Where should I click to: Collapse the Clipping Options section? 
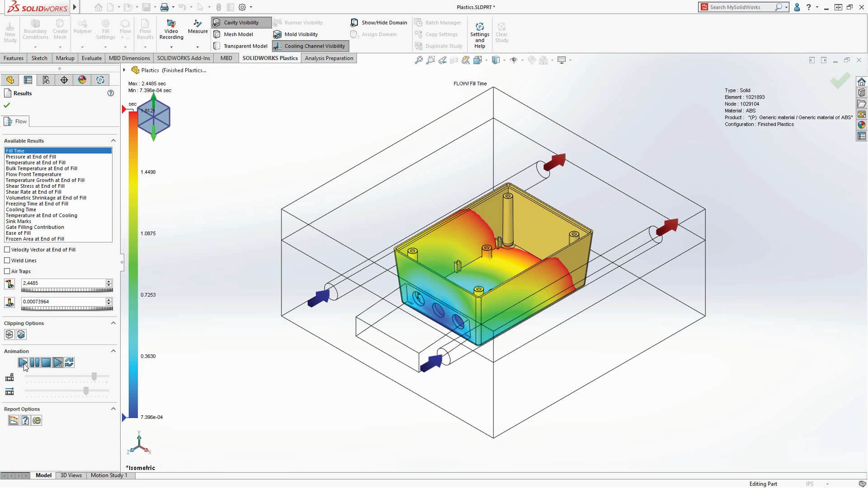[113, 323]
